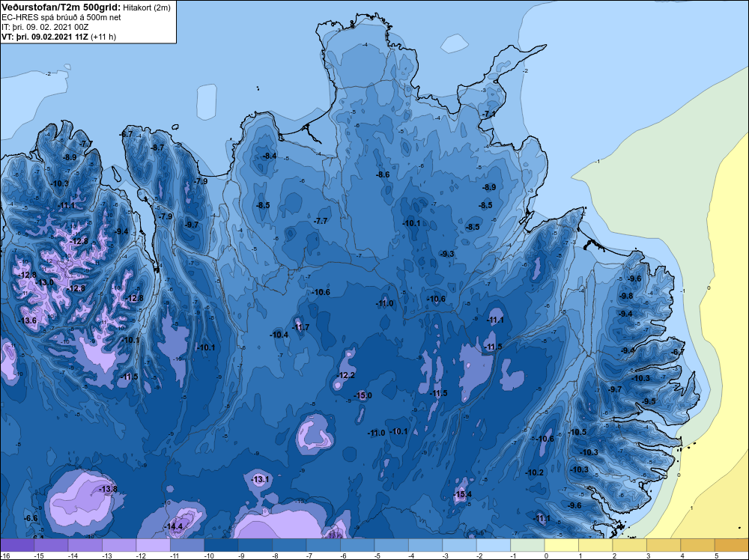The height and width of the screenshot is (560, 749).
Task: Select the legend swatch labeled 3
Action: point(664,545)
